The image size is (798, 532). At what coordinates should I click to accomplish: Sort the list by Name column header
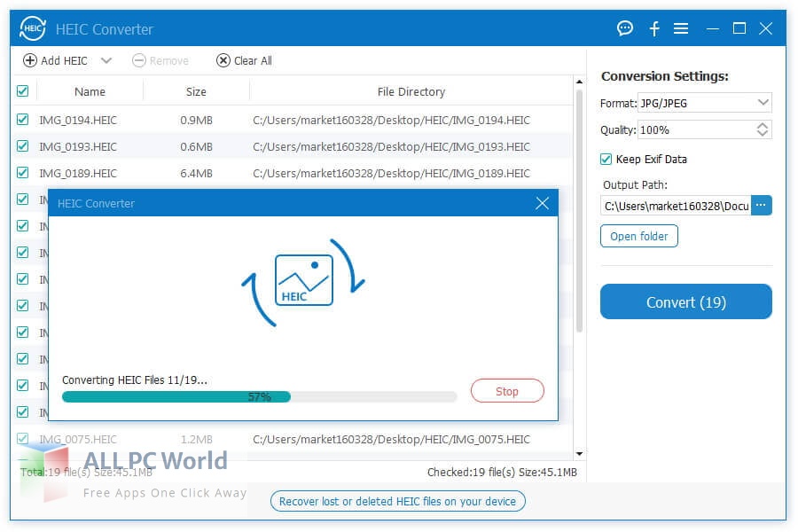[x=90, y=91]
